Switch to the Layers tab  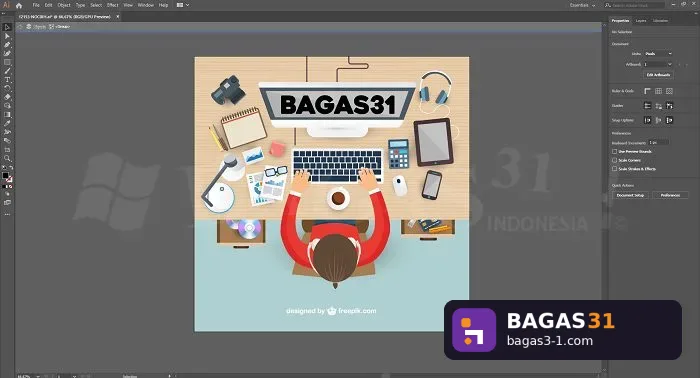tap(641, 21)
